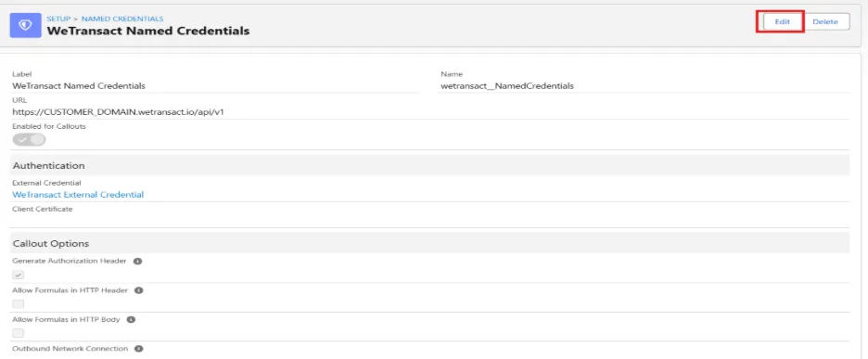The width and height of the screenshot is (868, 359).
Task: Click the Client Certificate field label
Action: pyautogui.click(x=43, y=209)
